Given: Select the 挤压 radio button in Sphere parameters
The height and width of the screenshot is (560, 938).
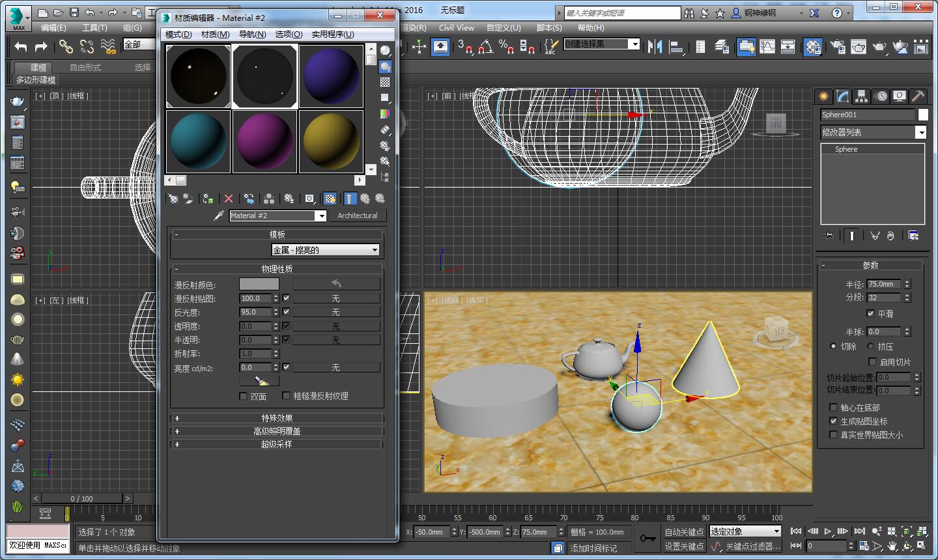Looking at the screenshot, I should [x=872, y=346].
